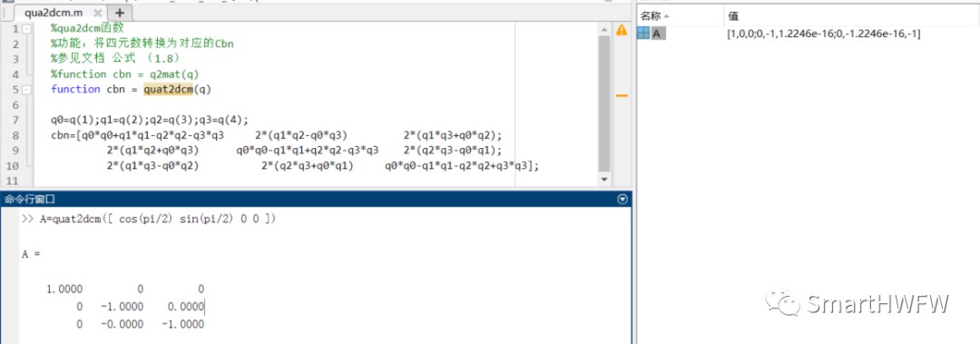Collapse the comment block fold on line 1
980x344 pixels.
(x=26, y=29)
